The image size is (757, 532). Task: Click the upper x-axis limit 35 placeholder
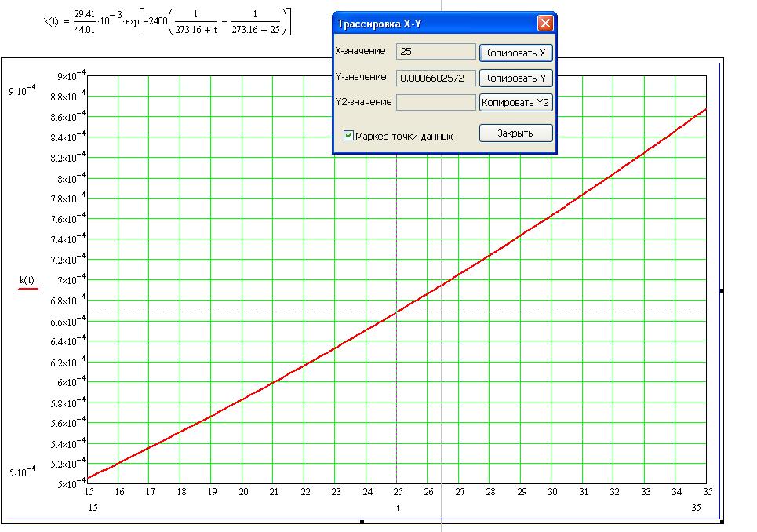(x=697, y=508)
